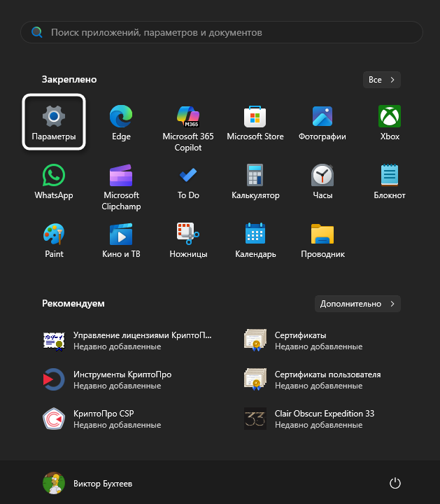This screenshot has width=440, height=504.
Task: Open the user account Виктор Бухтеев
Action: pyautogui.click(x=87, y=483)
